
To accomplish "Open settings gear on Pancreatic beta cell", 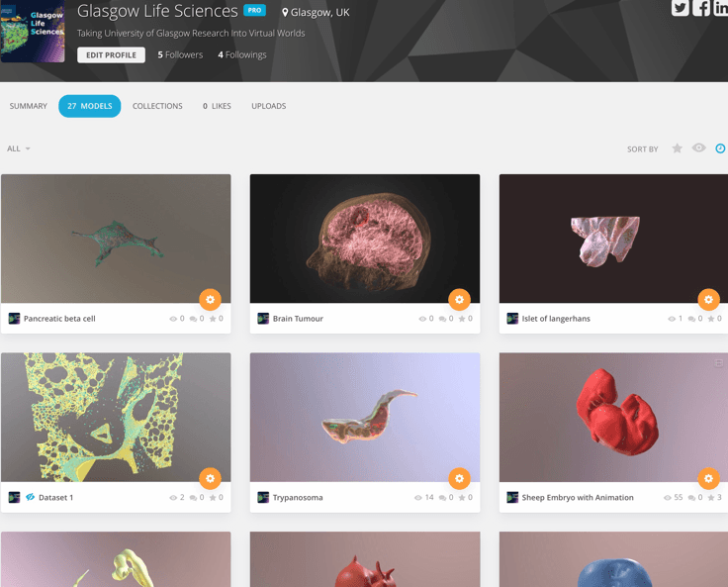I will 210,299.
